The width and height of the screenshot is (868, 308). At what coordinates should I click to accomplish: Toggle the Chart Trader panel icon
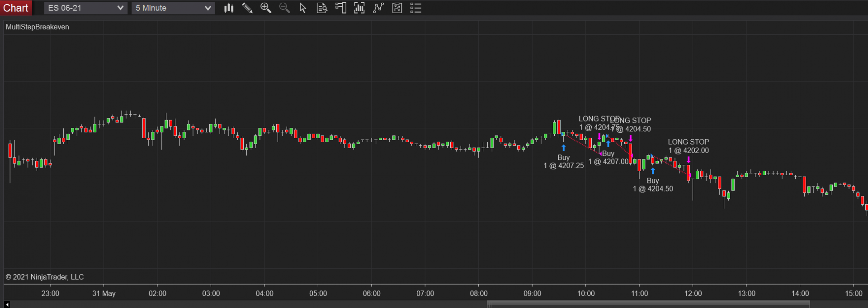[x=340, y=8]
